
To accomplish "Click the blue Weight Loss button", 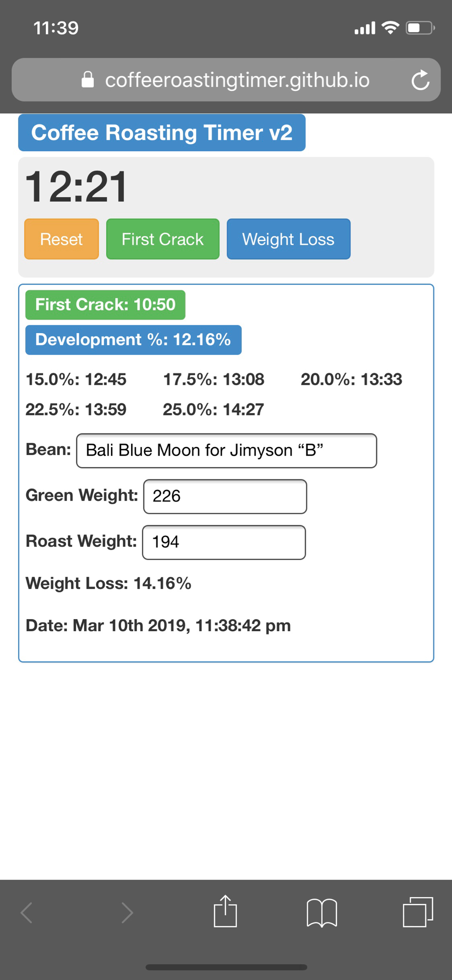I will tap(288, 239).
